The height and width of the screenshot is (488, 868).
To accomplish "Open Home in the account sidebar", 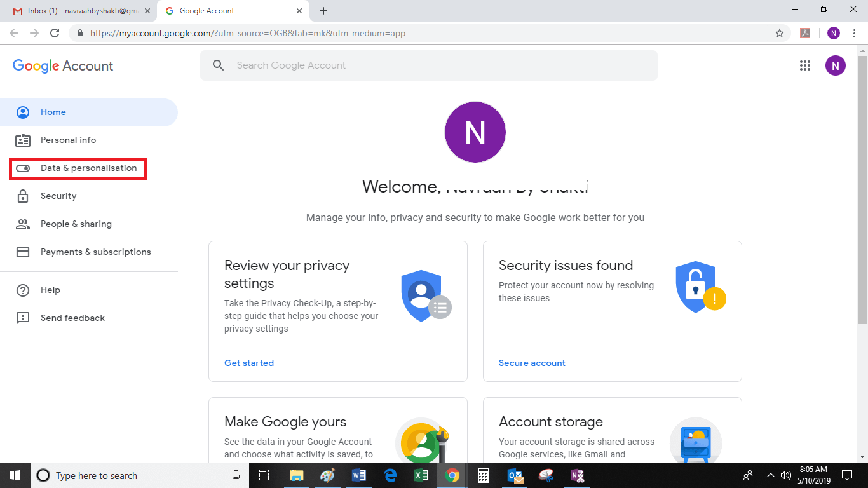I will (89, 112).
